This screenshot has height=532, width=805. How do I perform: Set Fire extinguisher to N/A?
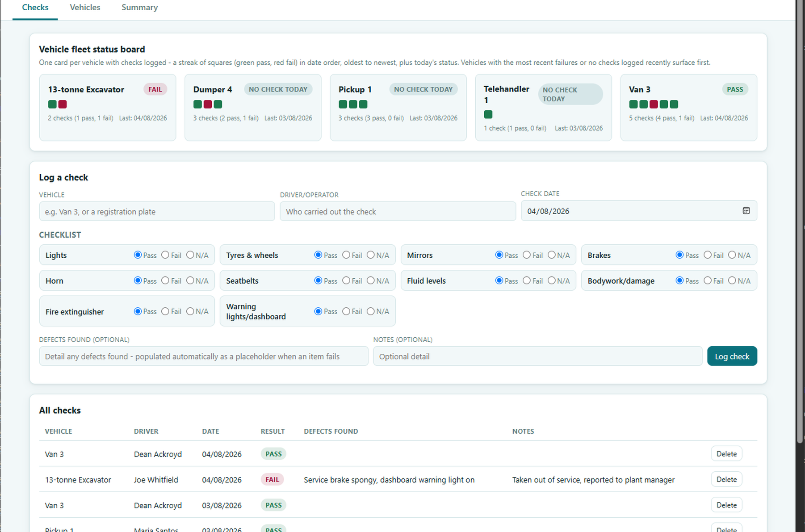tap(190, 311)
